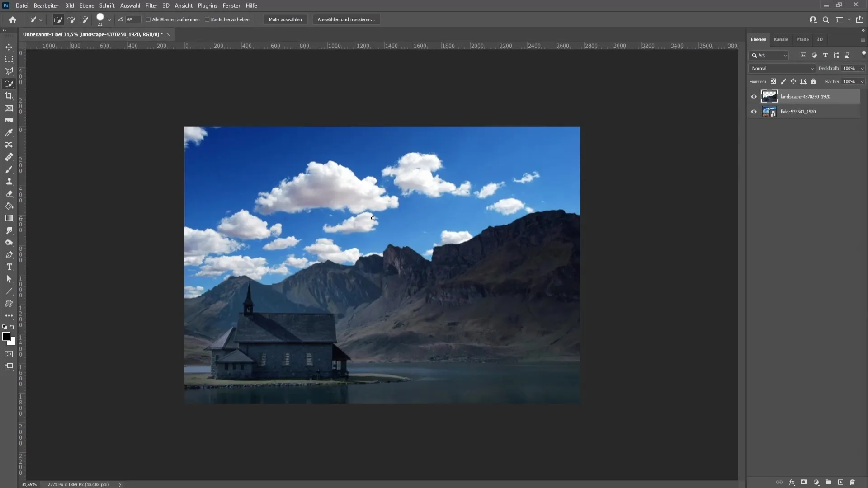Image resolution: width=868 pixels, height=488 pixels.
Task: Open the brush preset picker arrow
Action: 109,19
